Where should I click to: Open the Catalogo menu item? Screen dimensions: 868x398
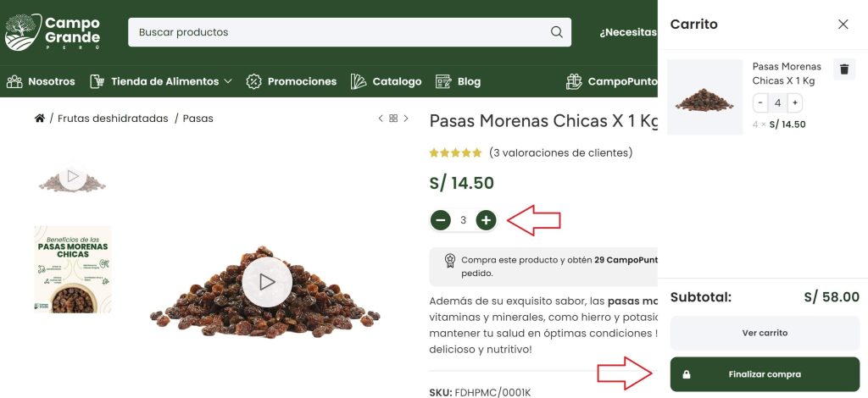(386, 81)
